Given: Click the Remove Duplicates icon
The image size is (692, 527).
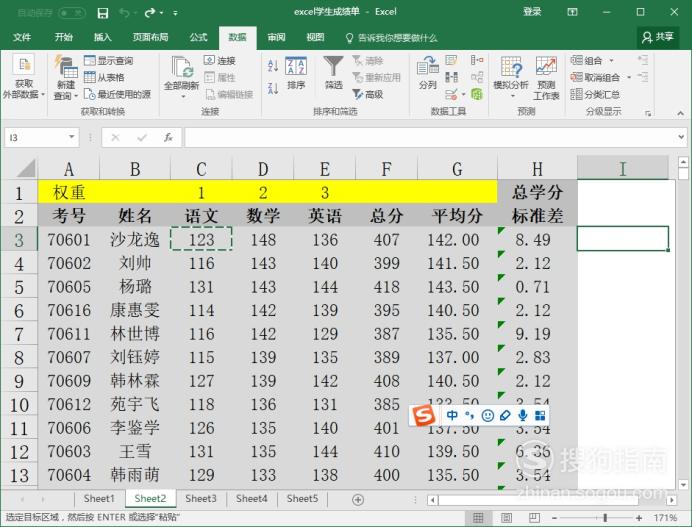Looking at the screenshot, I should (x=451, y=77).
